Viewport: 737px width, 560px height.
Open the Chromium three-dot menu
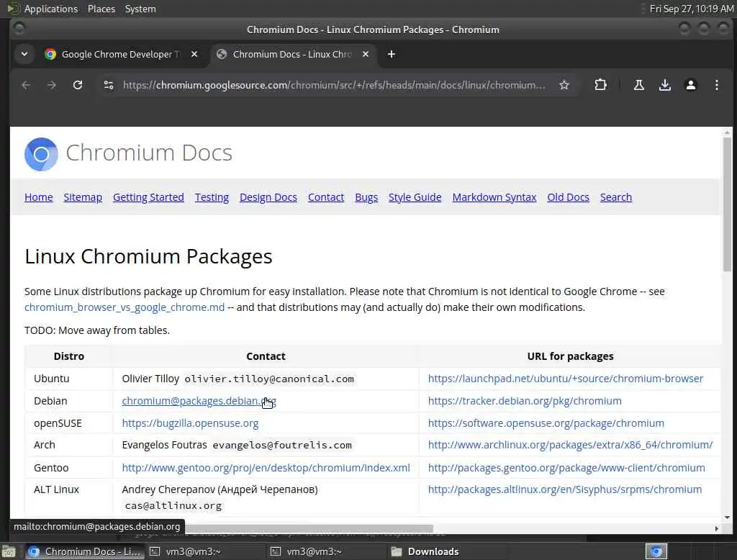point(716,85)
